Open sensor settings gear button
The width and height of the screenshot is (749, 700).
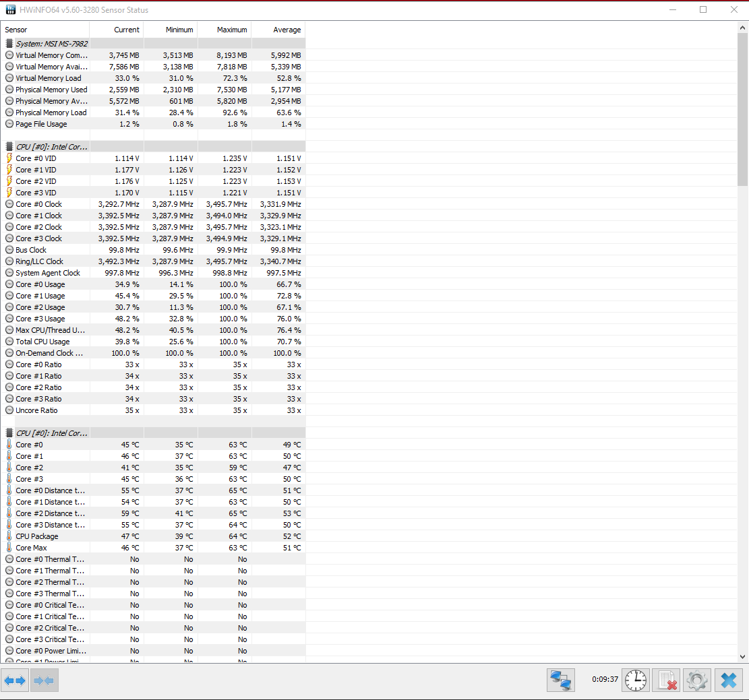[x=697, y=680]
